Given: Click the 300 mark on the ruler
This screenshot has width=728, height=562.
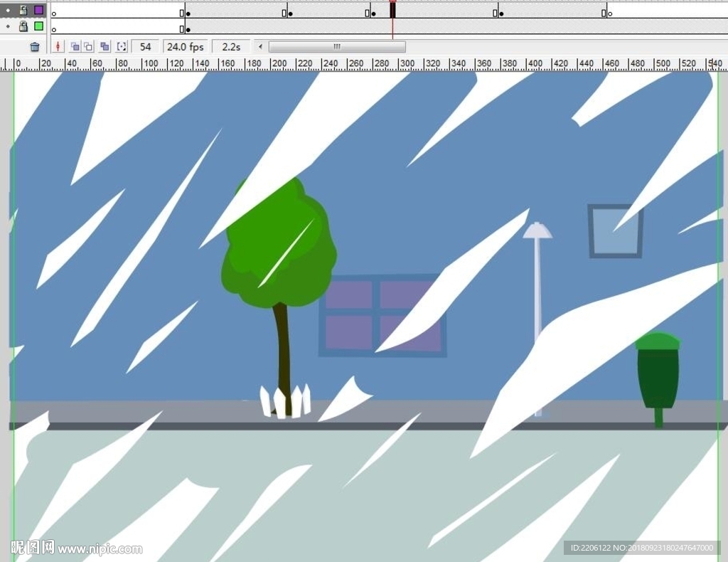Looking at the screenshot, I should point(407,63).
